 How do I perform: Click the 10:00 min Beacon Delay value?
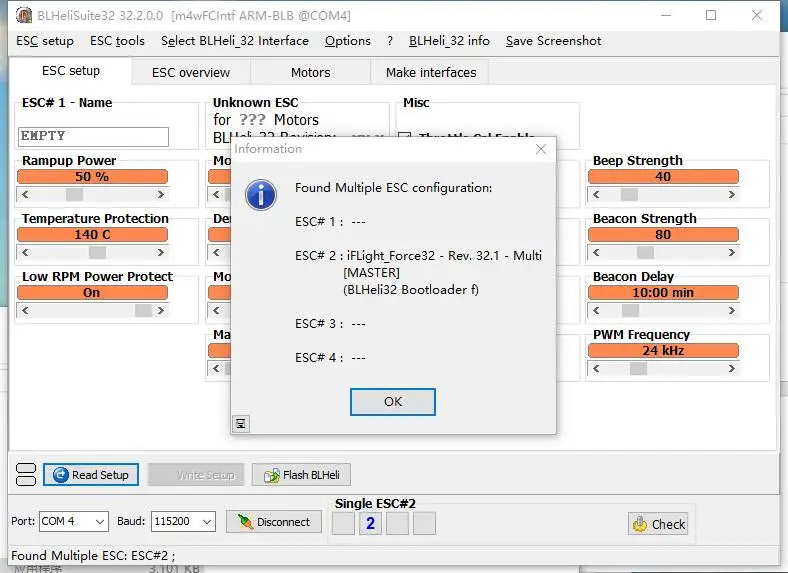coord(663,293)
